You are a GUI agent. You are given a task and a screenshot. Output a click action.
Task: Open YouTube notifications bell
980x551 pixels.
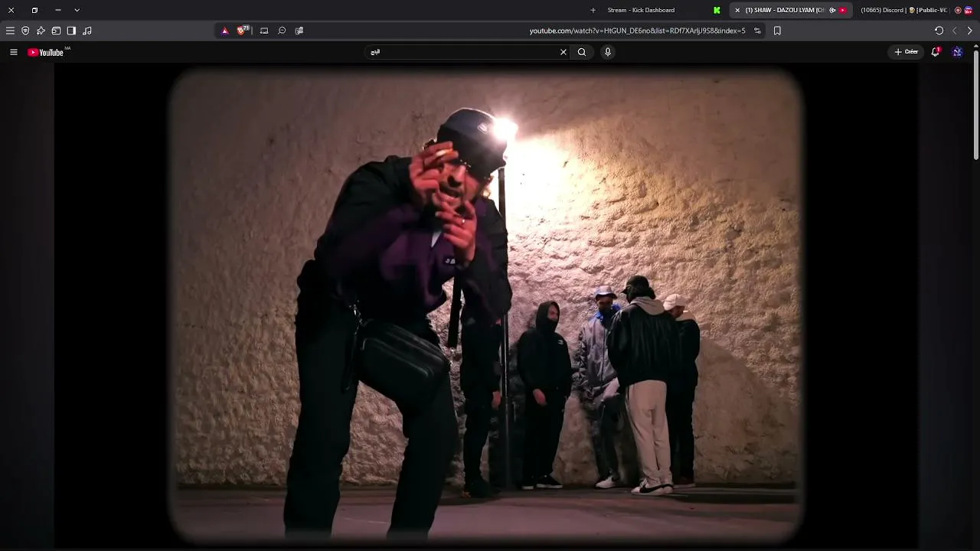[935, 52]
